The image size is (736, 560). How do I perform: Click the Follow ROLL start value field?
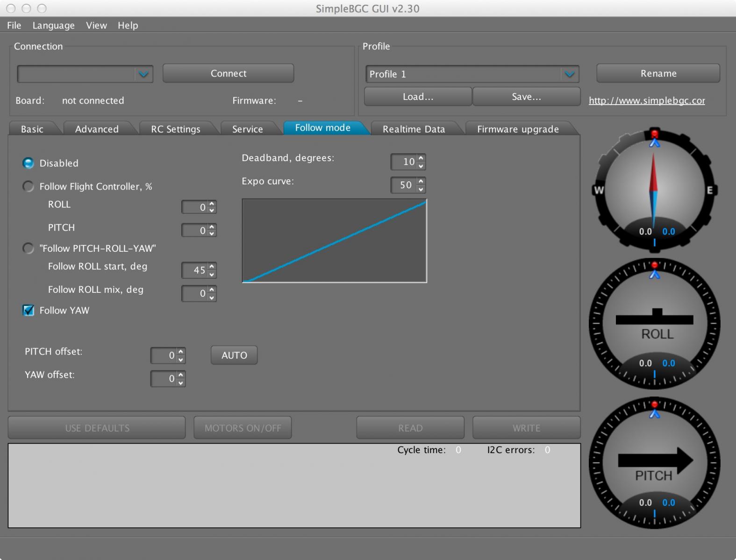195,270
